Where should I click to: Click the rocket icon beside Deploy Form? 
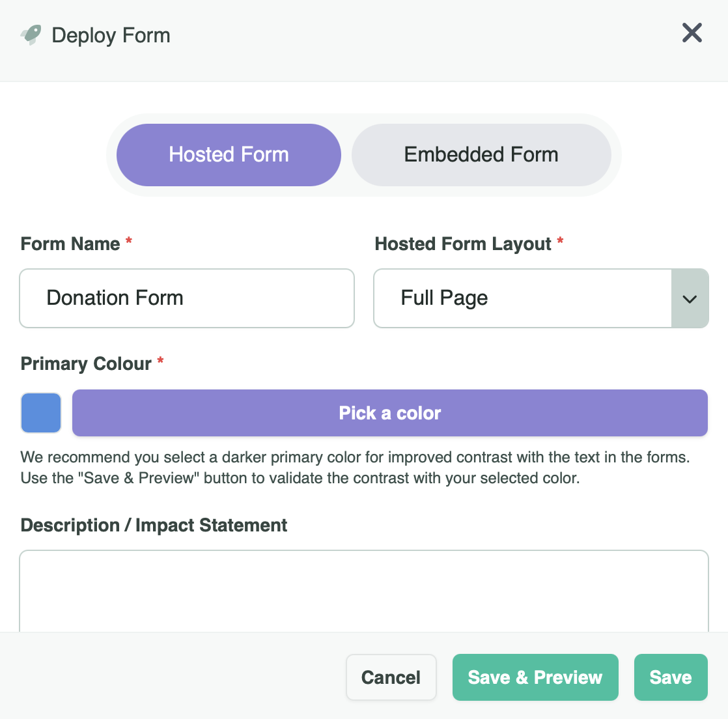tap(31, 35)
